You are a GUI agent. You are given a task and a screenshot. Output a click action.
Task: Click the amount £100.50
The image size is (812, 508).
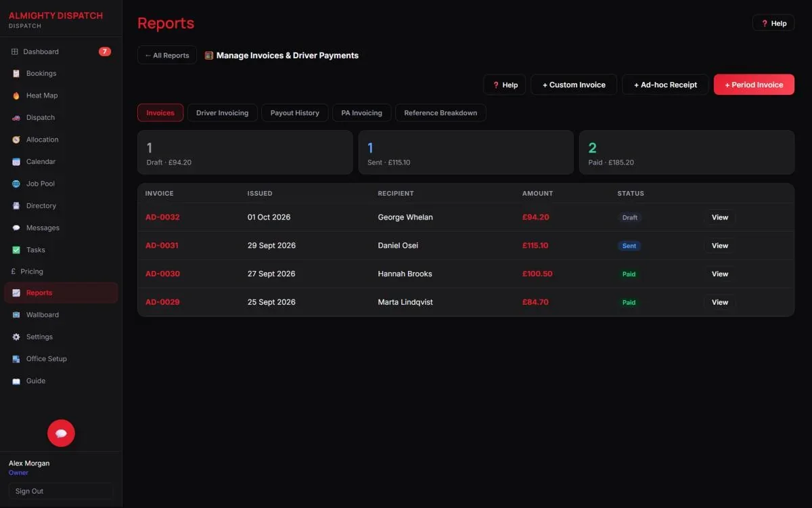(537, 274)
